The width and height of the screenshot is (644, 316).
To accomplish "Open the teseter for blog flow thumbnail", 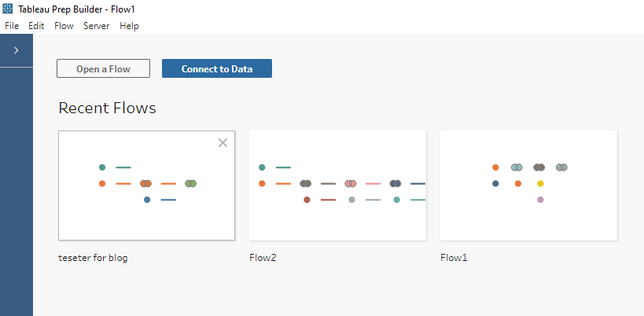I will tap(146, 186).
